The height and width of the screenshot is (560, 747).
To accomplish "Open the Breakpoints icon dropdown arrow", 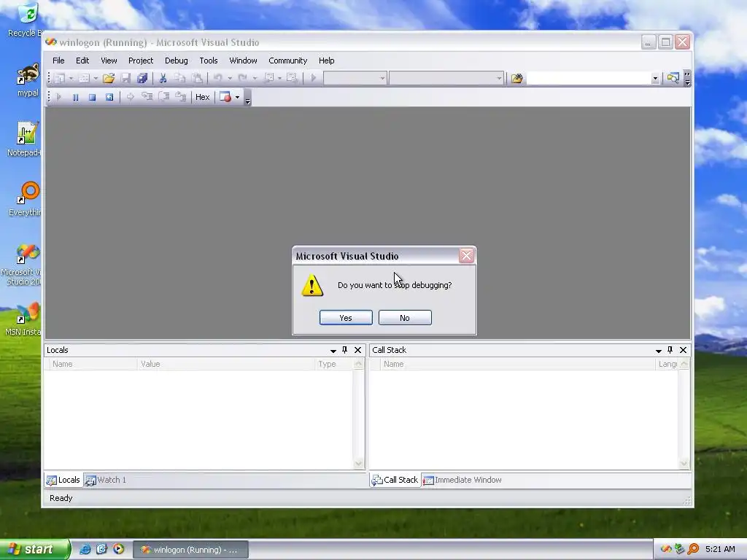I will click(x=237, y=97).
